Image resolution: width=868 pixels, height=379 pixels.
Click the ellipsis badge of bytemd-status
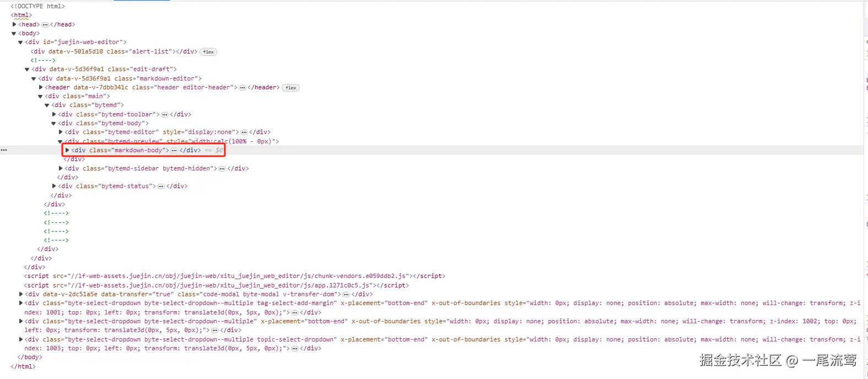click(x=161, y=186)
